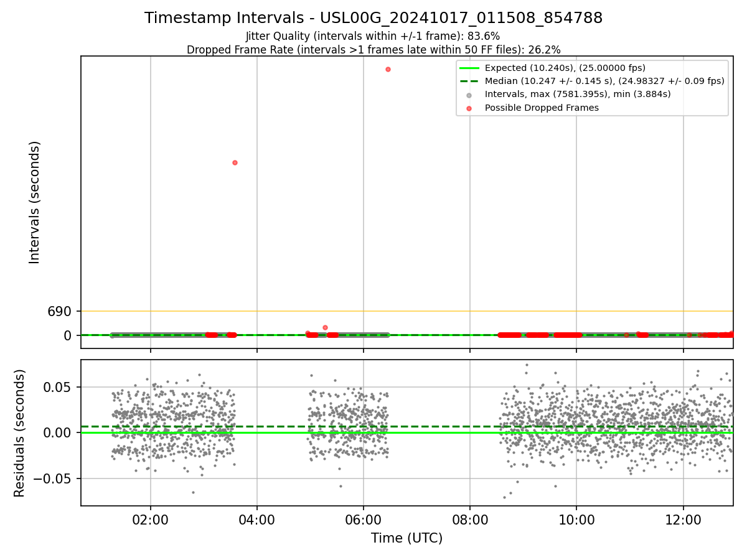Click the highest red outlier point near 06:30
Screen dimensions: 747x560
pos(388,69)
